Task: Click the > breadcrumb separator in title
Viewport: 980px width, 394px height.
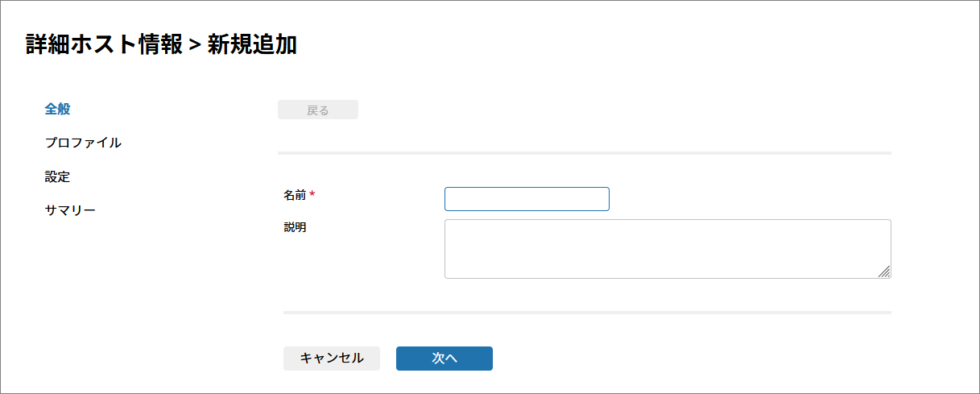Action: (194, 46)
